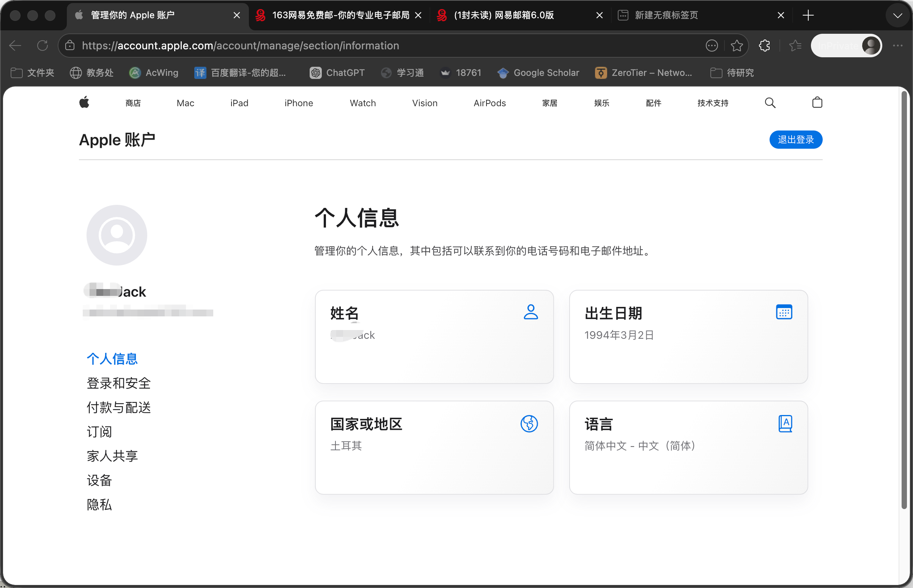
Task: Click the Apple logo in navigation
Action: [84, 102]
